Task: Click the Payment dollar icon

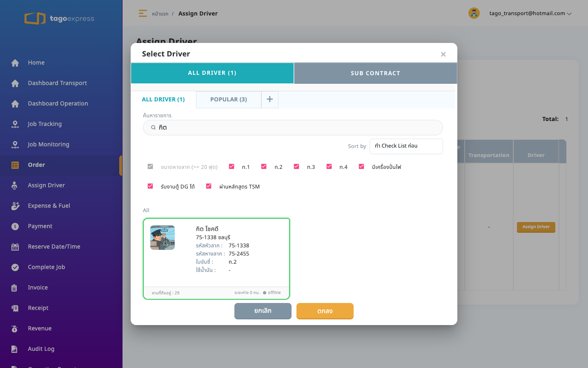Action: pyautogui.click(x=15, y=226)
